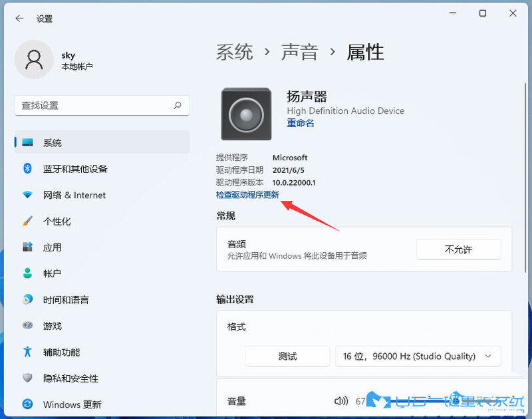Click the 不允许 audio permission button
532x419 pixels.
coord(458,249)
